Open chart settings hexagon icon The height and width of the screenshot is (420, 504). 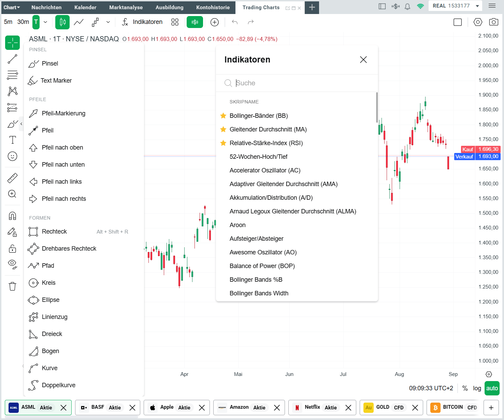pyautogui.click(x=478, y=22)
